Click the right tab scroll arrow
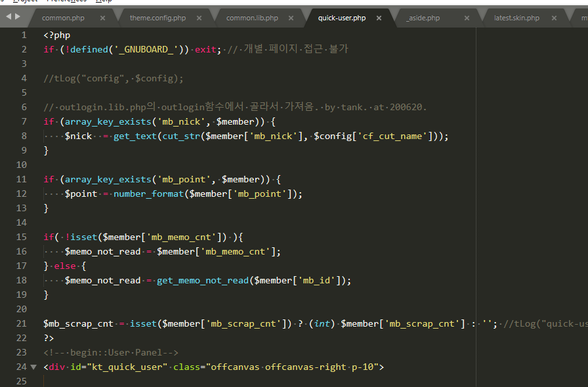This screenshot has width=588, height=387. (17, 17)
